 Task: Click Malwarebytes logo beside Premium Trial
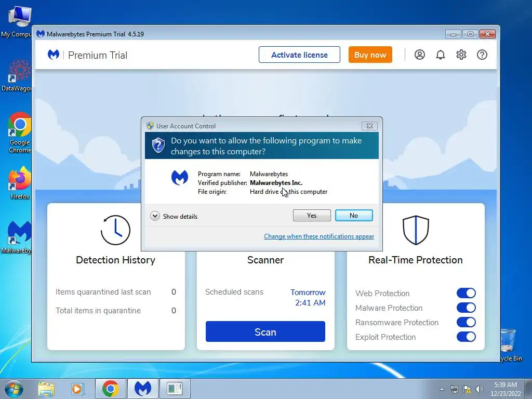click(x=54, y=55)
